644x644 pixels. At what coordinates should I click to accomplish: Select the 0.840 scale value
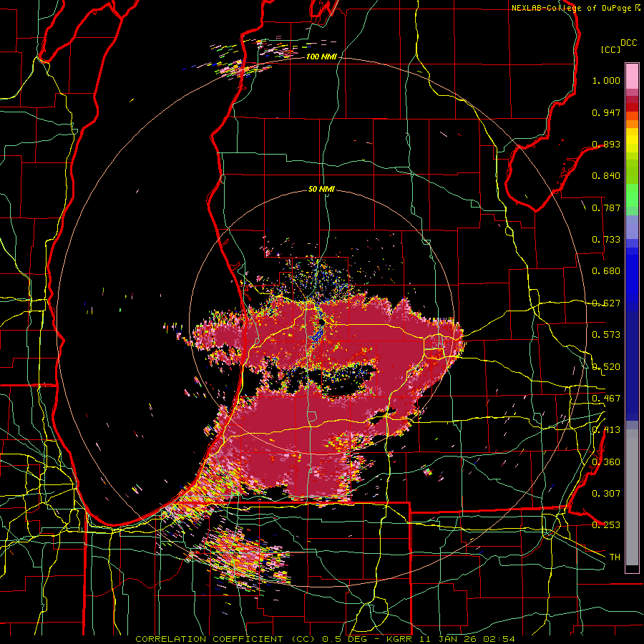click(606, 176)
